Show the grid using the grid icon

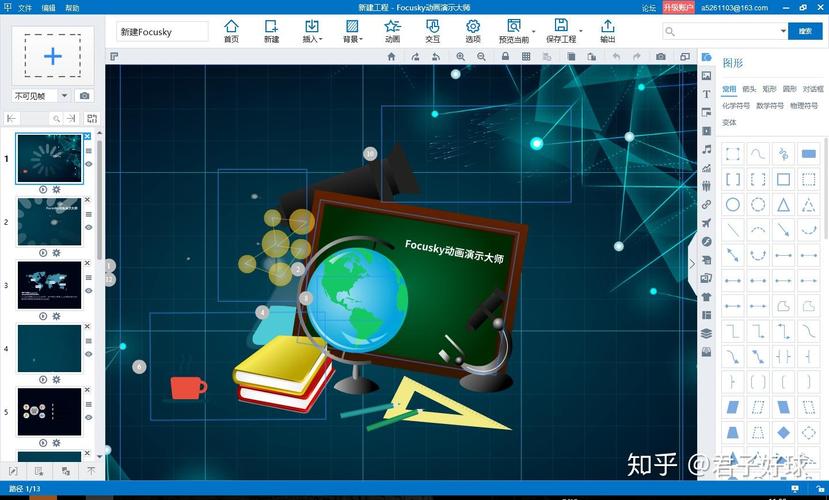point(526,57)
